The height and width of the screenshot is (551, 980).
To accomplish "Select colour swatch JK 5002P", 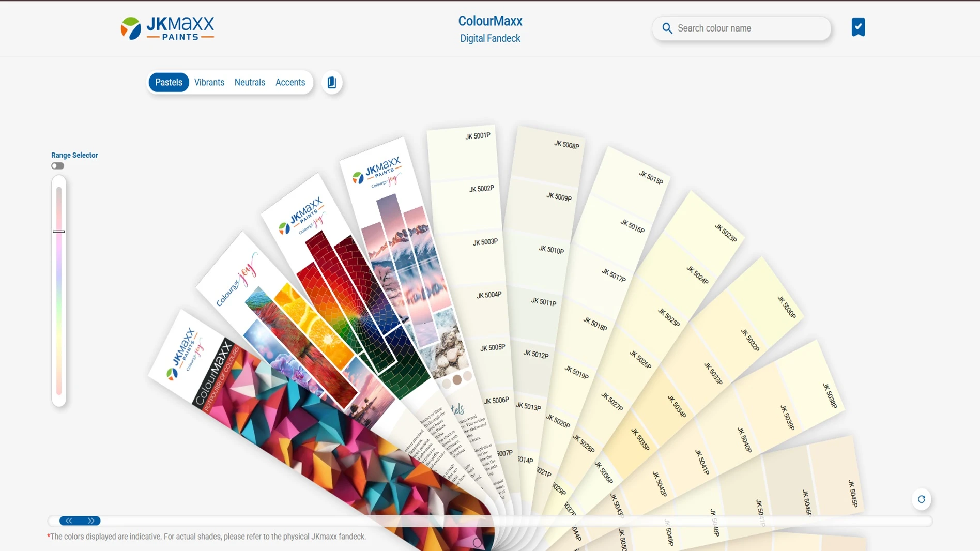I will point(465,206).
